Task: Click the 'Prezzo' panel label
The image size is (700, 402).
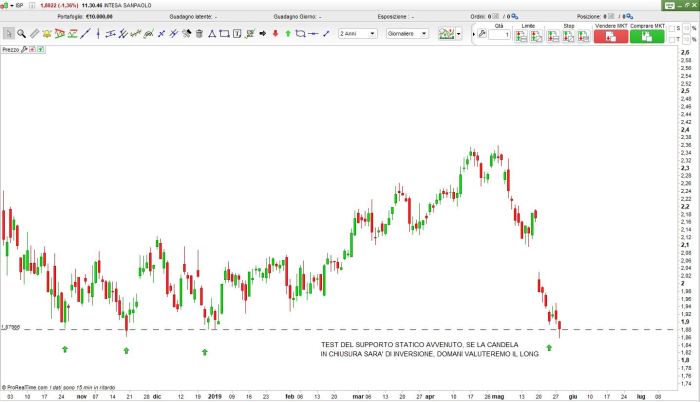Action: 12,49
